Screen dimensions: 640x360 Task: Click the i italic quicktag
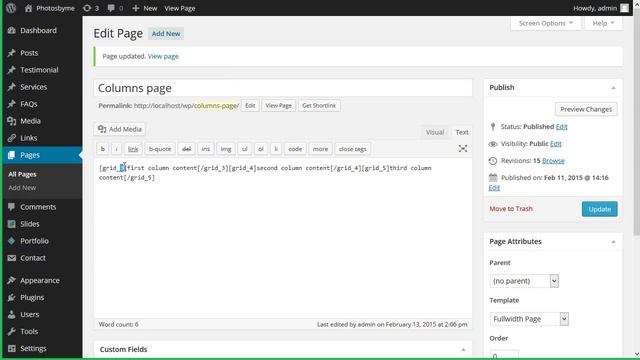coord(116,149)
